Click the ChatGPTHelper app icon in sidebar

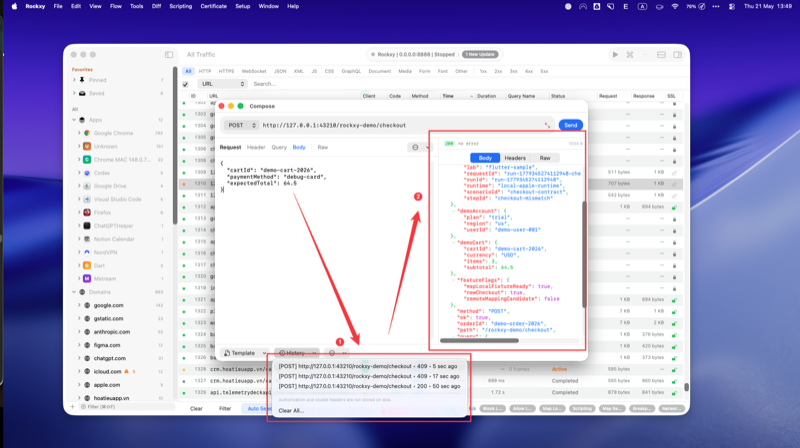coord(87,226)
